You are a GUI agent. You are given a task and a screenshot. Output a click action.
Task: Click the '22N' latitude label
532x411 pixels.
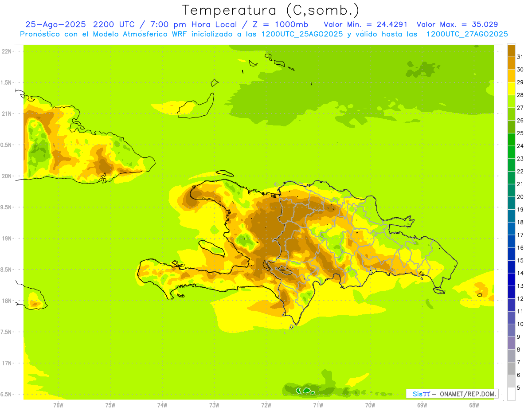point(6,51)
